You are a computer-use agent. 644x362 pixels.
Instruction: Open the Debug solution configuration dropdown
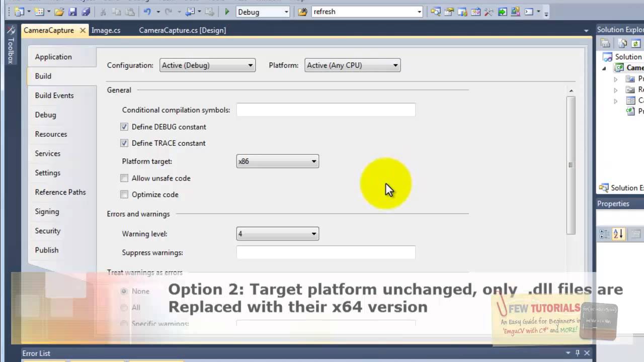(263, 12)
